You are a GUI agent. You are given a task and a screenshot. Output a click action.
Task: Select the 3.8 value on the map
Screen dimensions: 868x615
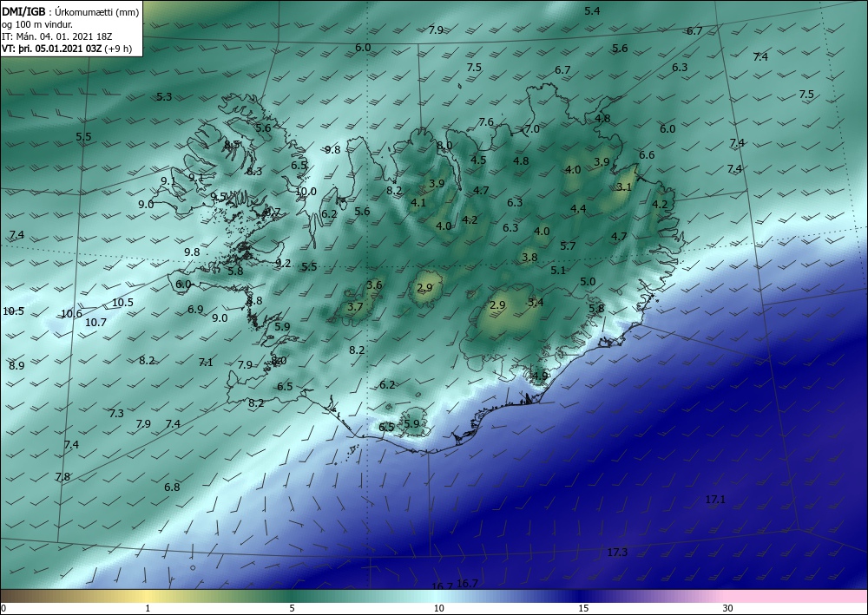click(529, 257)
